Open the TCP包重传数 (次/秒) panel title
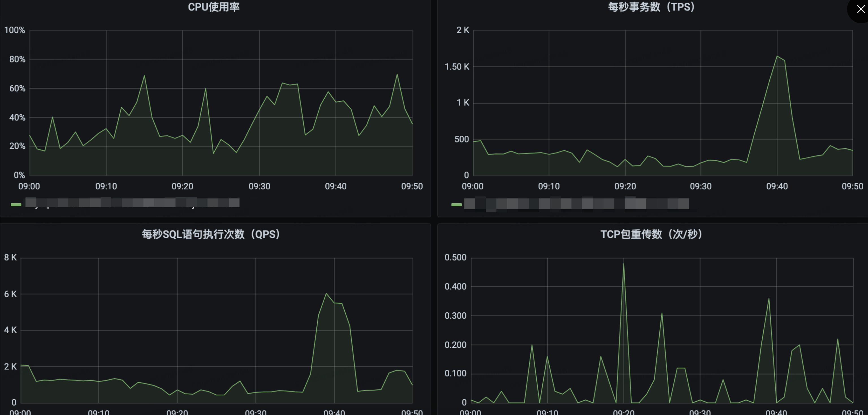 point(651,234)
